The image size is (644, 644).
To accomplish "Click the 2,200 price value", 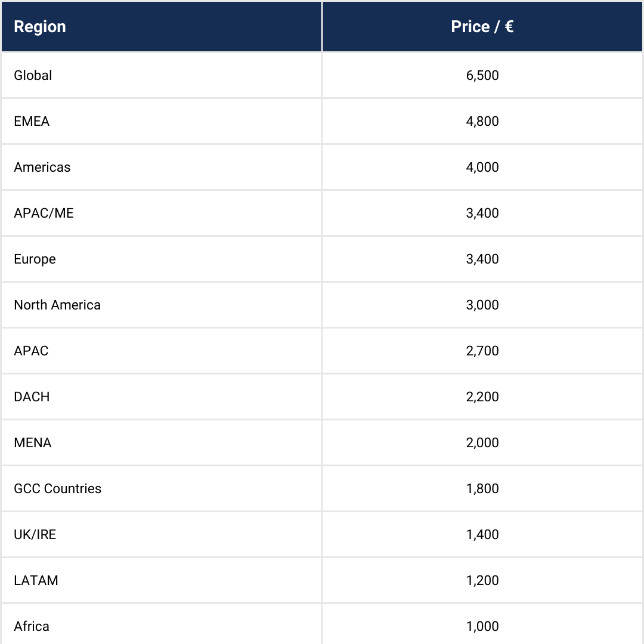I will (482, 397).
